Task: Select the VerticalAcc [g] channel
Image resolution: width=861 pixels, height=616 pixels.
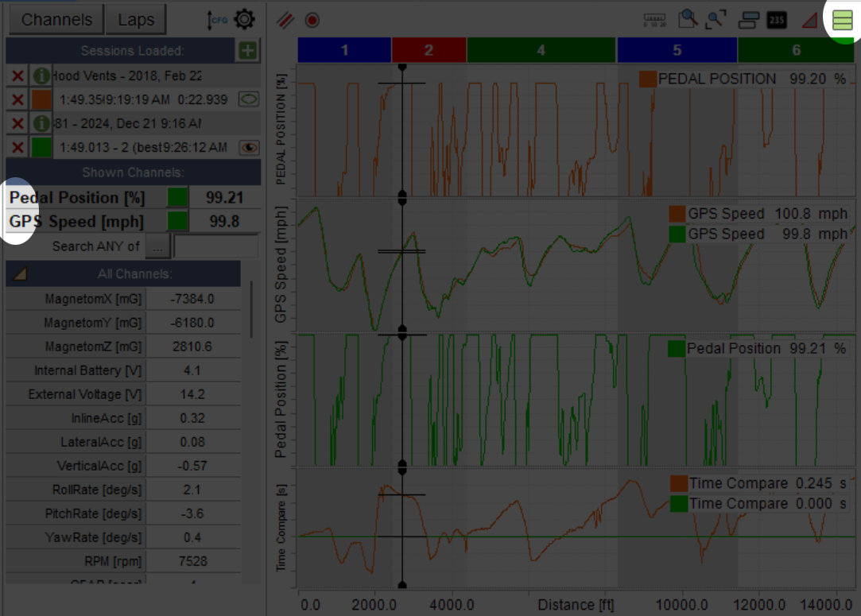Action: 123,466
